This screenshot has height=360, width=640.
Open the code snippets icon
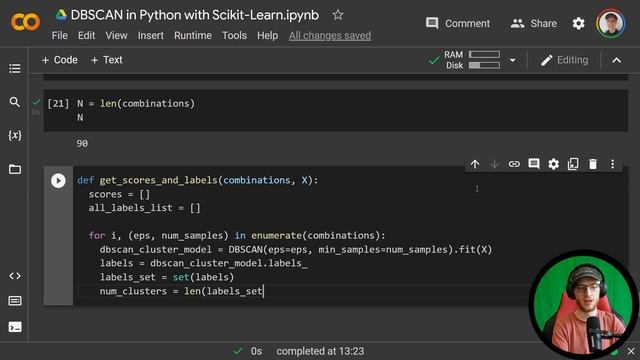click(x=15, y=276)
